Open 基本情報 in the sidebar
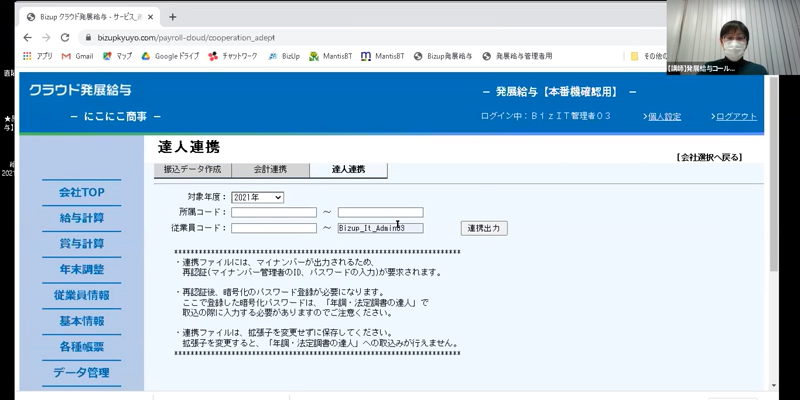 (x=82, y=321)
